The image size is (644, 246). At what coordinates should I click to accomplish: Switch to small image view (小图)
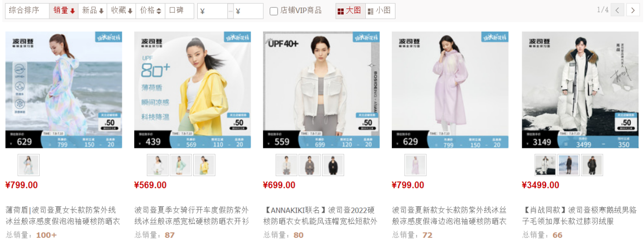[380, 11]
